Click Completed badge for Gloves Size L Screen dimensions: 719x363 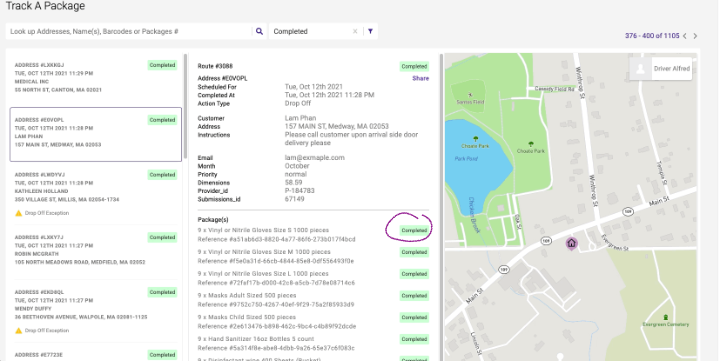(414, 274)
